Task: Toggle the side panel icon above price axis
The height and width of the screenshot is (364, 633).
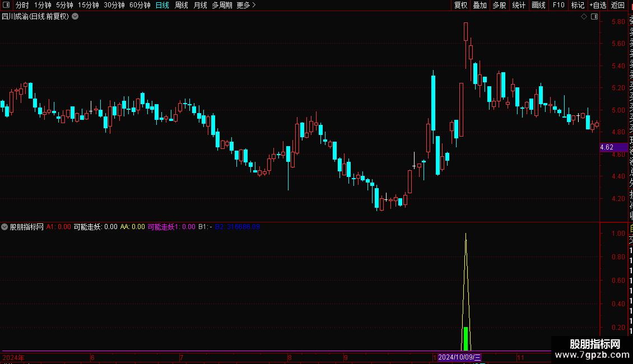Action: click(x=594, y=17)
